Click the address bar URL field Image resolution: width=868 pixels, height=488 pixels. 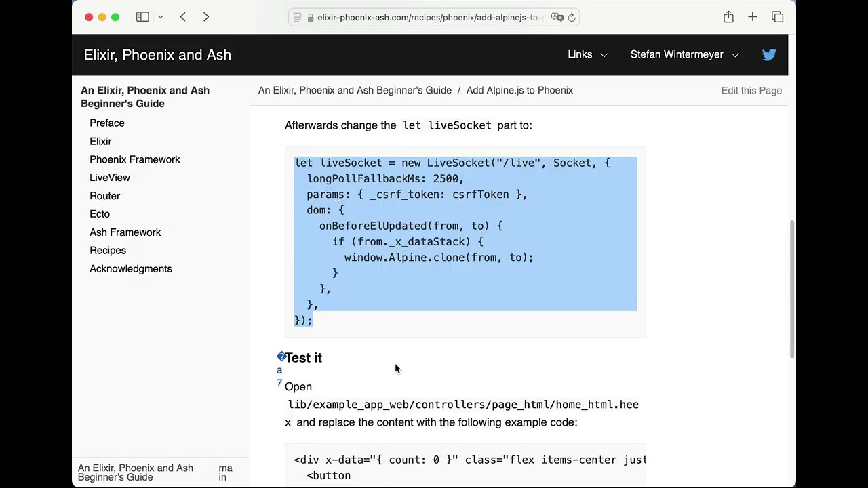[427, 18]
